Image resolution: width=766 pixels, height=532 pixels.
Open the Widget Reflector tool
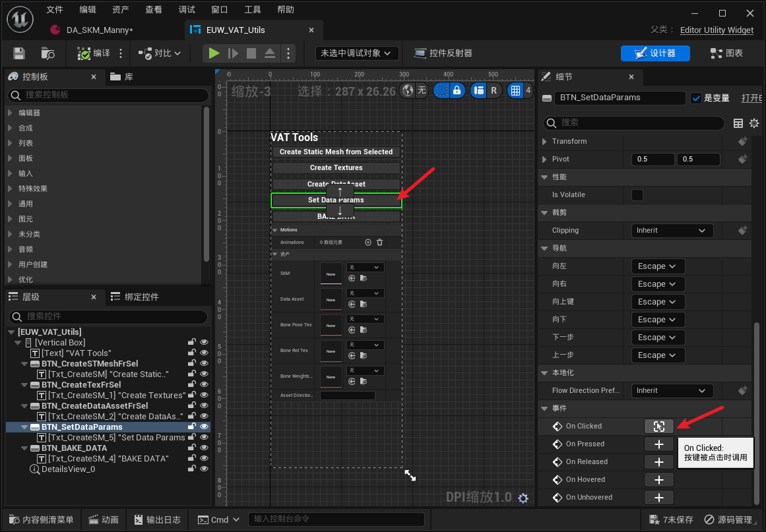coord(443,53)
